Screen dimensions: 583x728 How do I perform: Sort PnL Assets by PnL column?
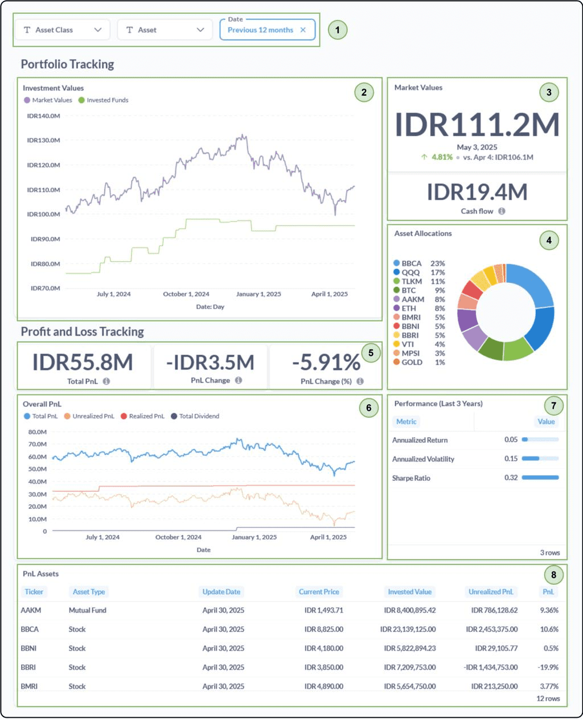point(548,592)
